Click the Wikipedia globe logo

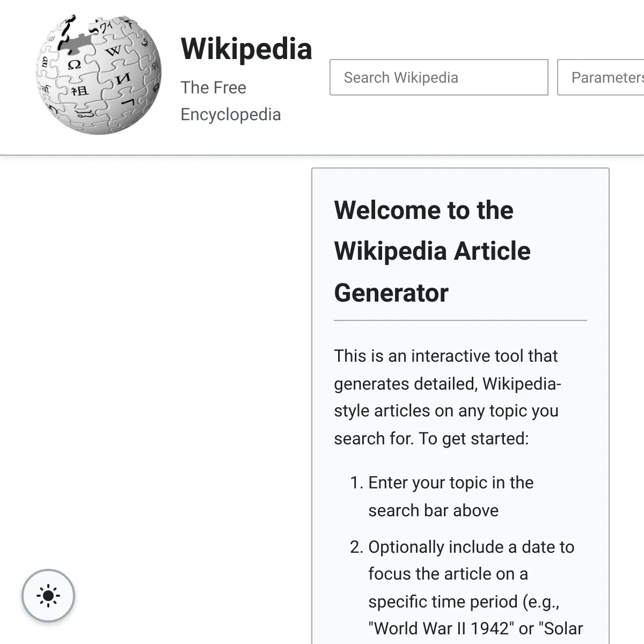pyautogui.click(x=99, y=75)
